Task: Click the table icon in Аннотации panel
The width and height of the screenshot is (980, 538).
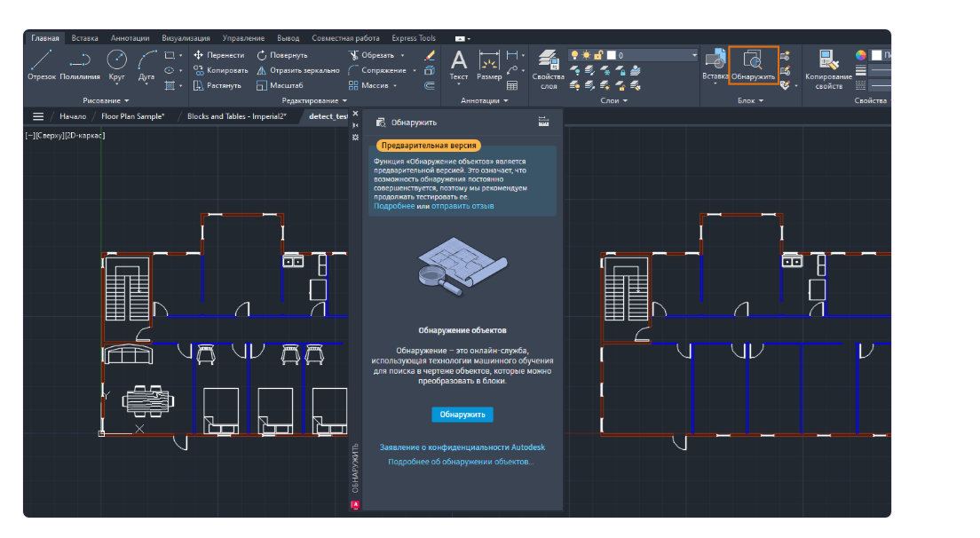Action: (512, 85)
